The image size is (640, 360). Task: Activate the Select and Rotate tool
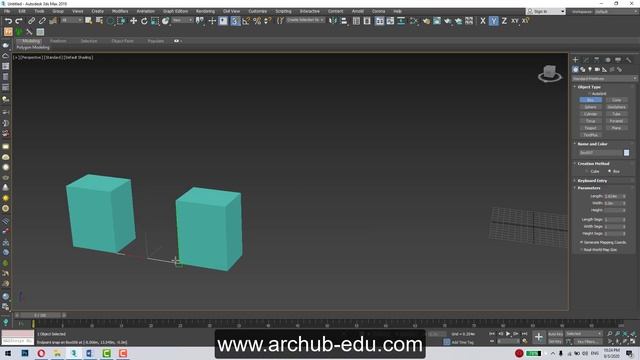coord(144,21)
